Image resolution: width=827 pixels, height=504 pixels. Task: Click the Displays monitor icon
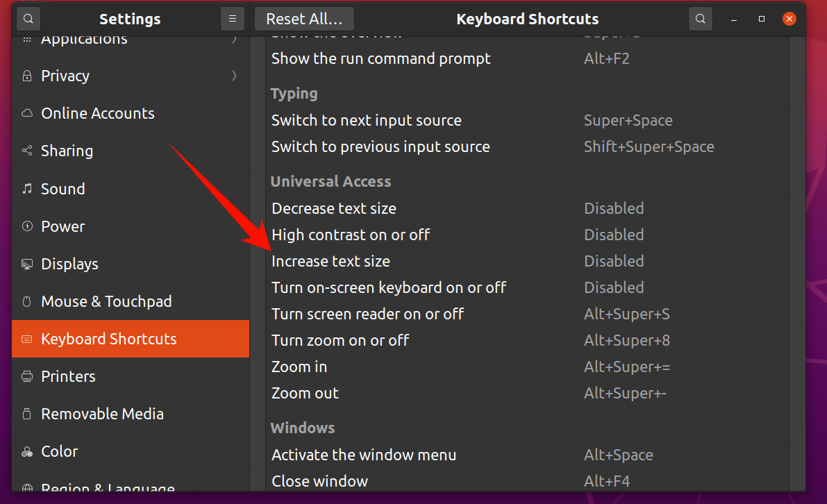pyautogui.click(x=27, y=264)
